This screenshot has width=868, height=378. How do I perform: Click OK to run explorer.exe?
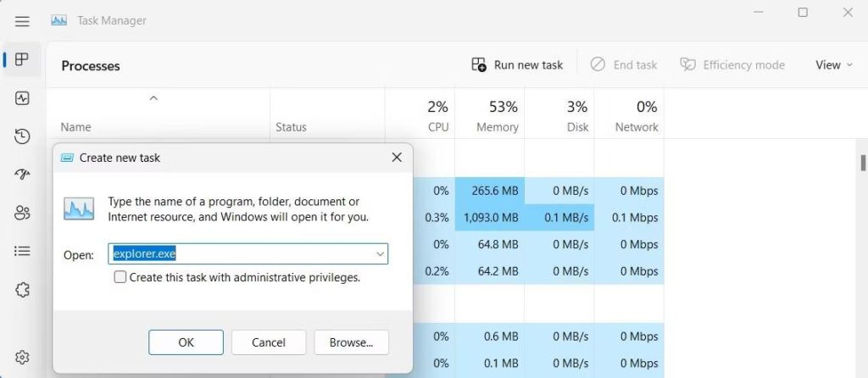[x=186, y=342]
